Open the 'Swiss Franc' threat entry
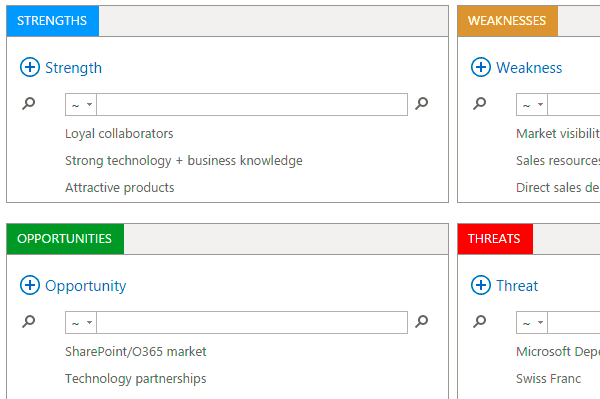 point(548,379)
